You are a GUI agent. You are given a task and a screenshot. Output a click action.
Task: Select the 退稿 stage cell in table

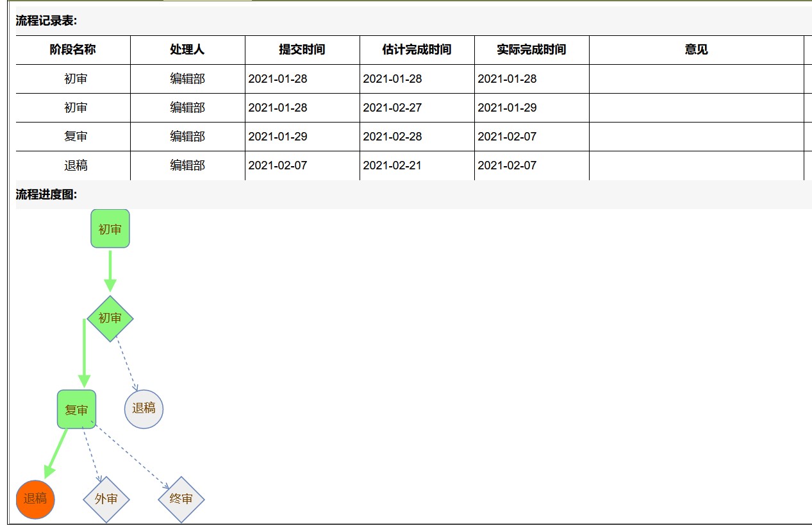[x=76, y=165]
